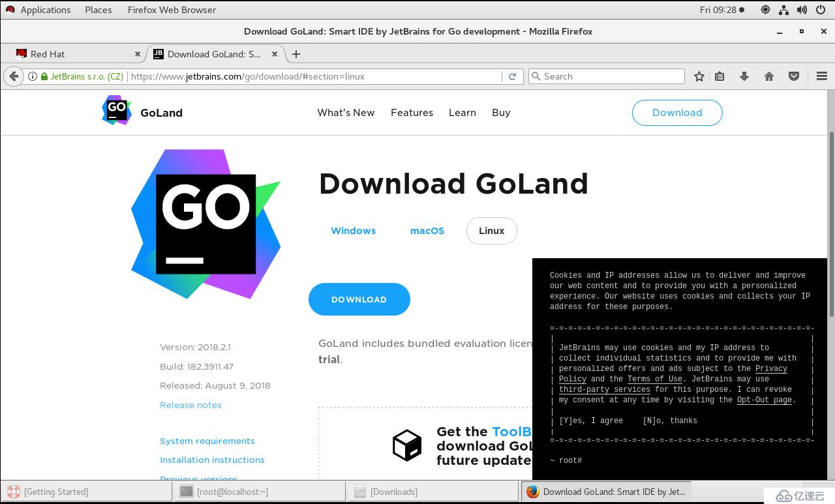
Task: Open the downloads arrow icon in toolbar
Action: pyautogui.click(x=744, y=76)
